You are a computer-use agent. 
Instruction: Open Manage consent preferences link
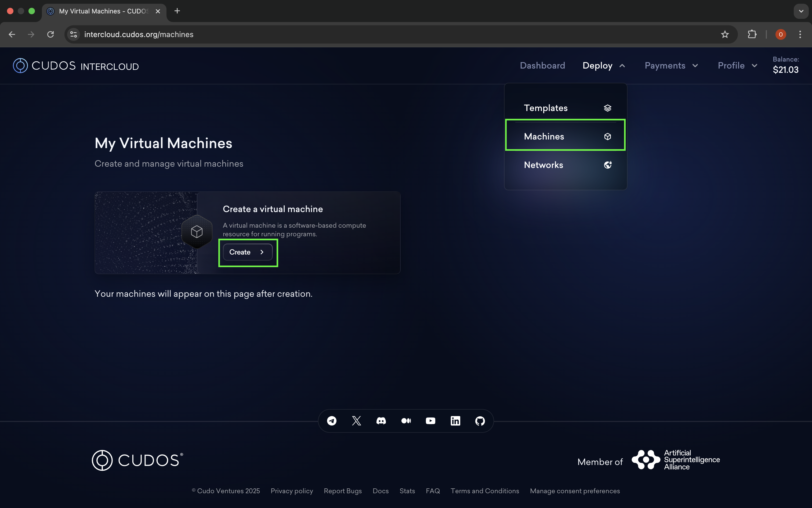(x=575, y=491)
